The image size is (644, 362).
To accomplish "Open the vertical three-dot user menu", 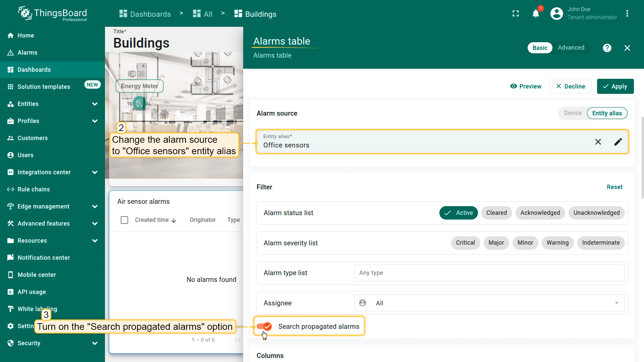I will 627,14.
